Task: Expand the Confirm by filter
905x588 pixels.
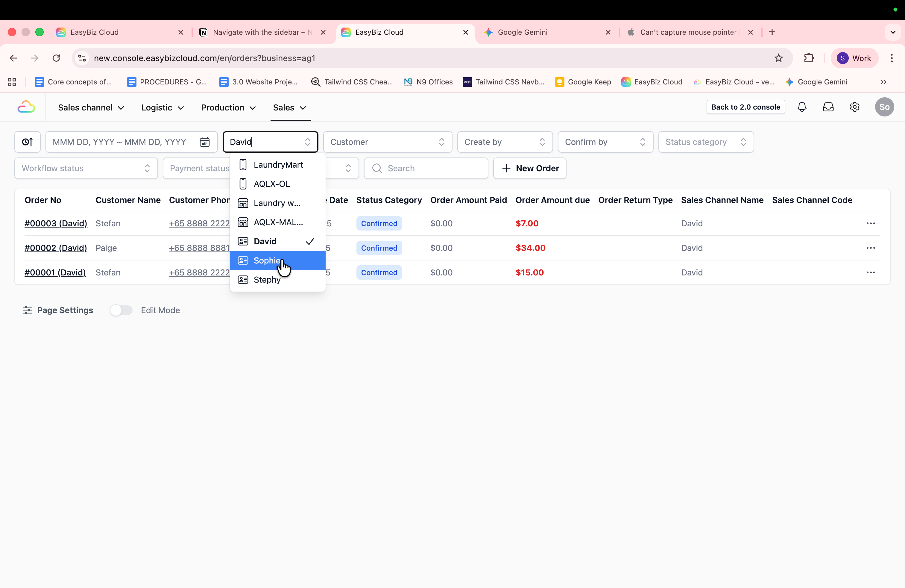Action: tap(605, 142)
